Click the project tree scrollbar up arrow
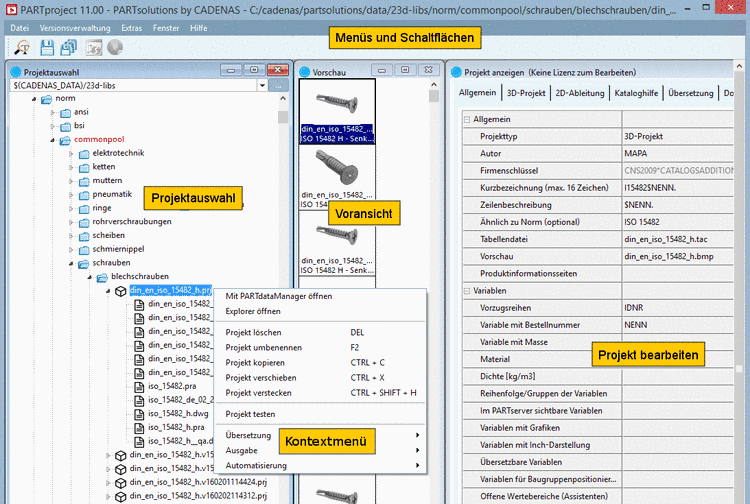The width and height of the screenshot is (750, 504). point(283,99)
